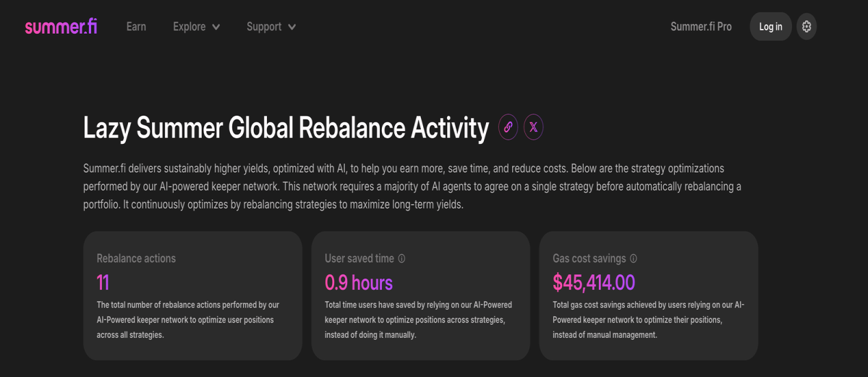Screen dimensions: 868x377
Task: Select the $45,414.00 savings value
Action: [x=594, y=282]
